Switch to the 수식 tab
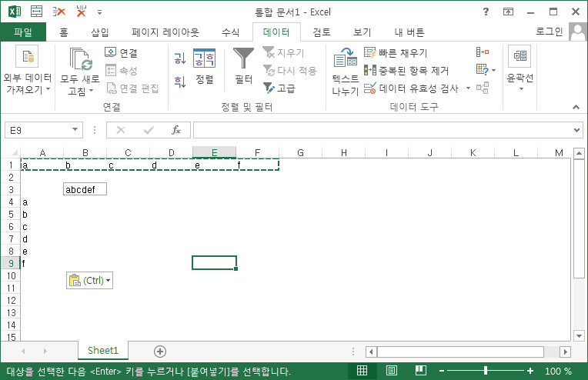588x380 pixels. pyautogui.click(x=230, y=32)
